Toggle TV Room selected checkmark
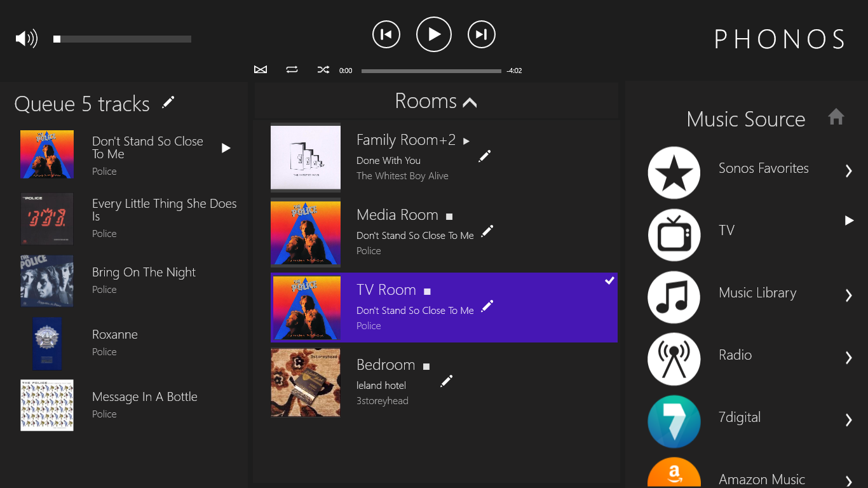 tap(609, 280)
